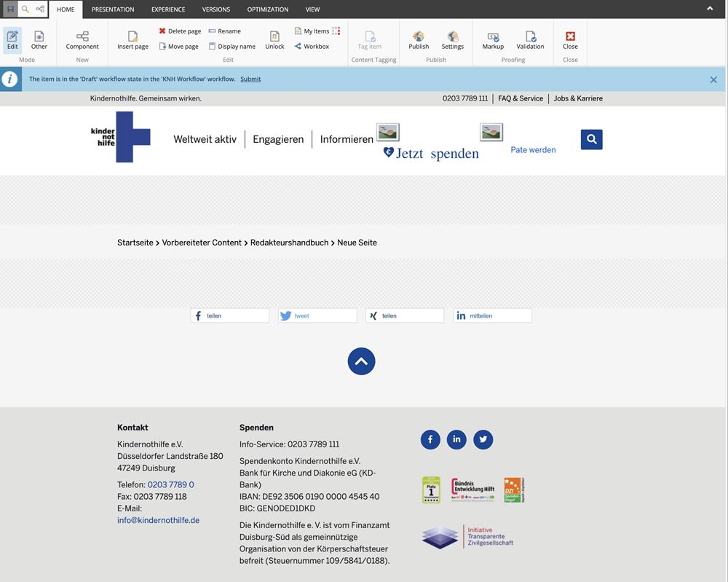The width and height of the screenshot is (728, 582).
Task: Switch to the OPTIMIZATION tab
Action: pyautogui.click(x=267, y=9)
